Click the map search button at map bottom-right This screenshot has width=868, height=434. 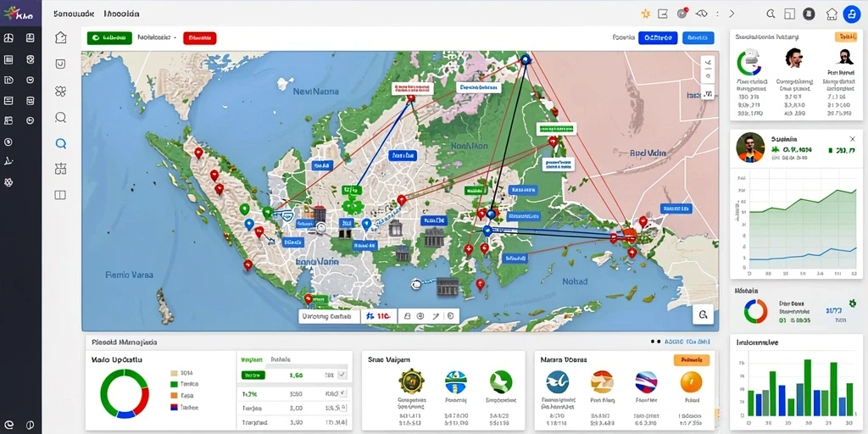(x=703, y=314)
